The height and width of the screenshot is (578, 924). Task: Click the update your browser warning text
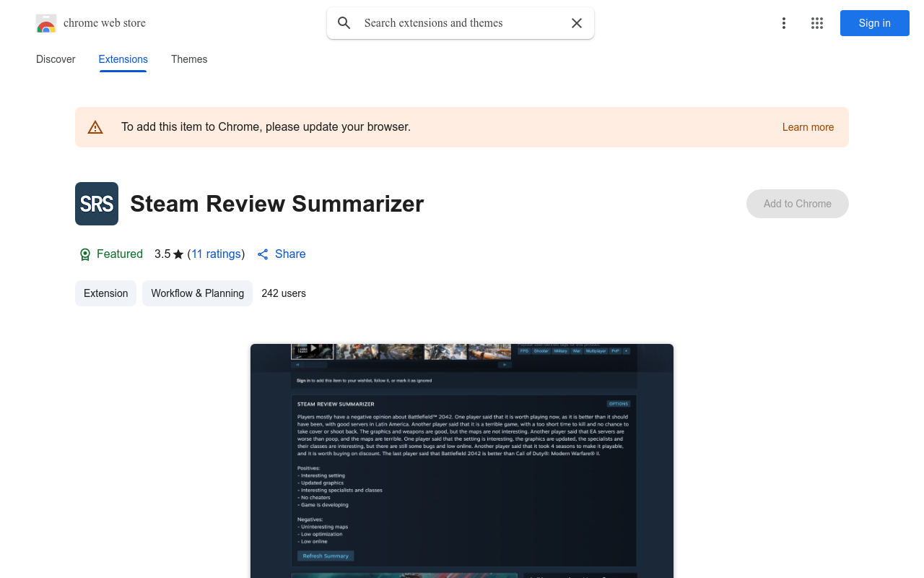pos(266,127)
